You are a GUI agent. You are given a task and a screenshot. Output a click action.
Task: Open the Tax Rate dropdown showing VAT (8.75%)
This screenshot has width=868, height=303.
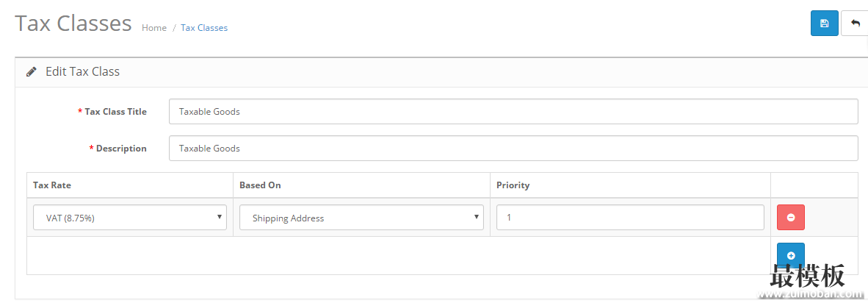(x=129, y=218)
